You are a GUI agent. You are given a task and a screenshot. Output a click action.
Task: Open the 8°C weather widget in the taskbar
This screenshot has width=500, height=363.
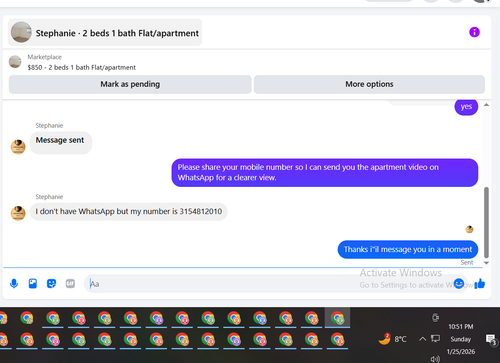392,339
